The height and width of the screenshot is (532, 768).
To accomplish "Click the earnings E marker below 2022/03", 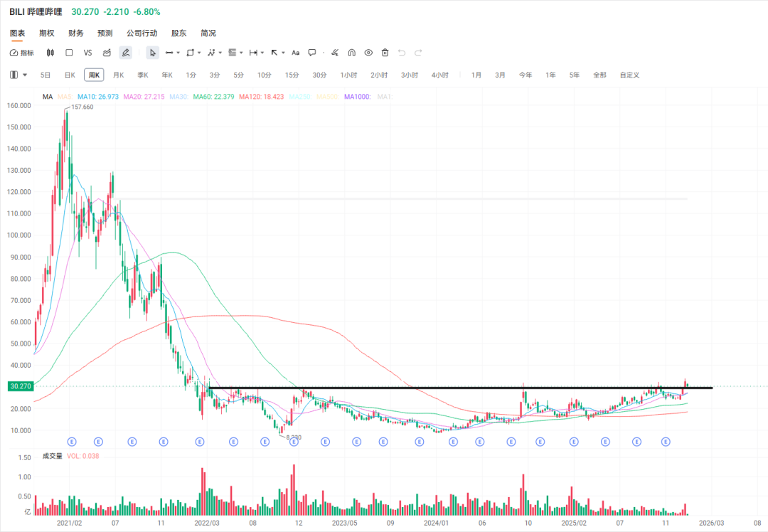I will (x=196, y=442).
